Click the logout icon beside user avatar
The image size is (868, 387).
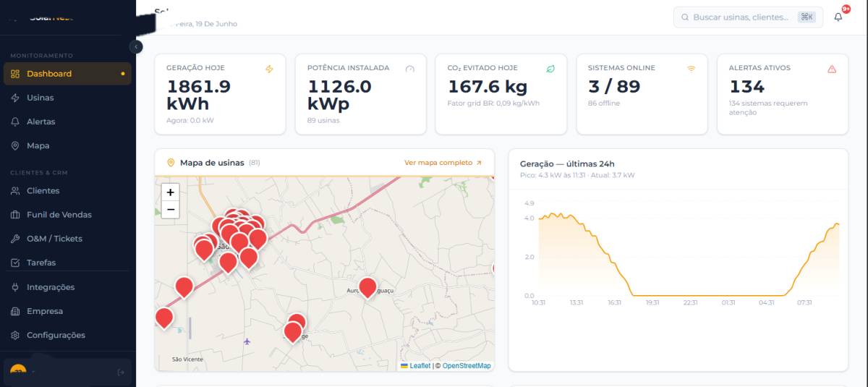pyautogui.click(x=121, y=373)
